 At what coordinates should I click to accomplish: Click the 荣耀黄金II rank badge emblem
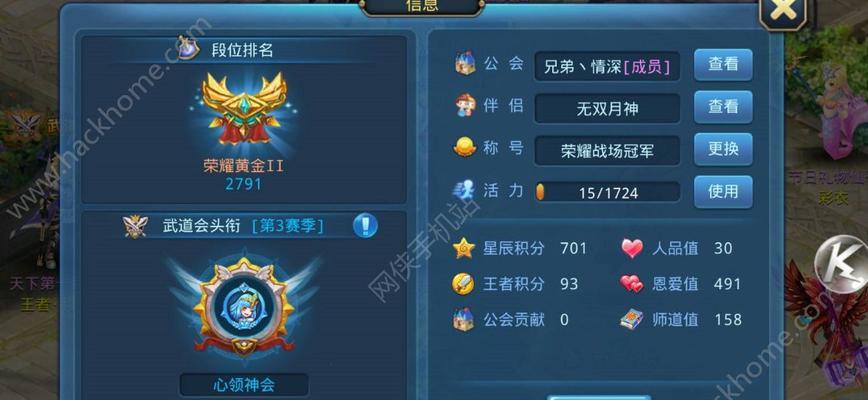click(x=244, y=108)
